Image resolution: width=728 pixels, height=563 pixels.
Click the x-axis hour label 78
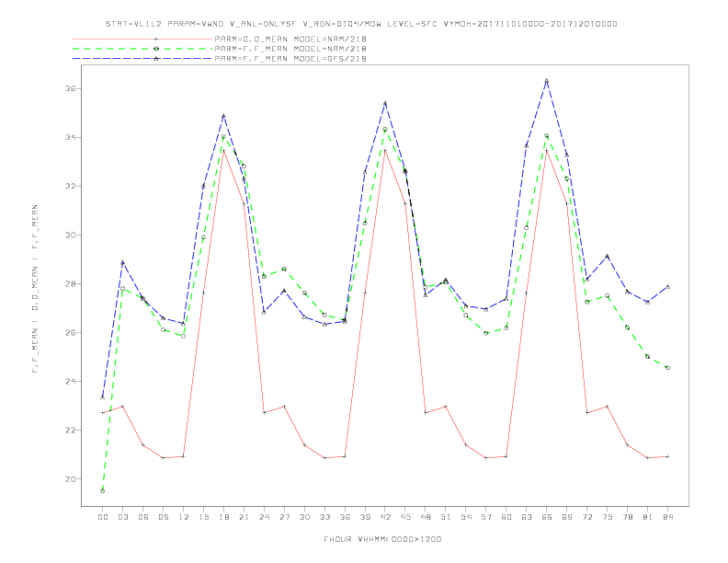627,517
